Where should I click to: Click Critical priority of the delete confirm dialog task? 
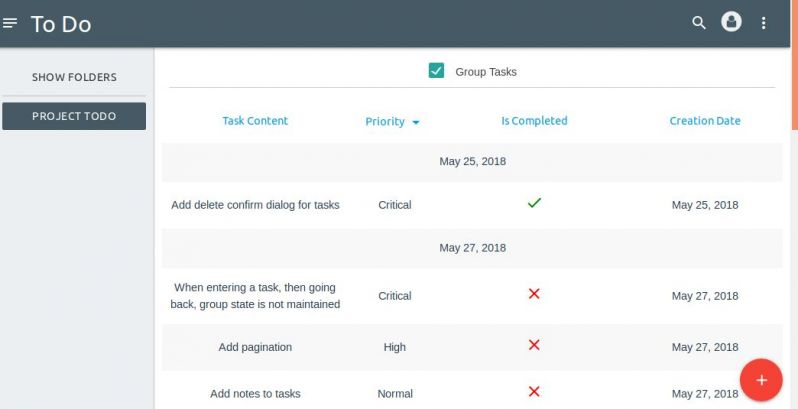click(395, 205)
